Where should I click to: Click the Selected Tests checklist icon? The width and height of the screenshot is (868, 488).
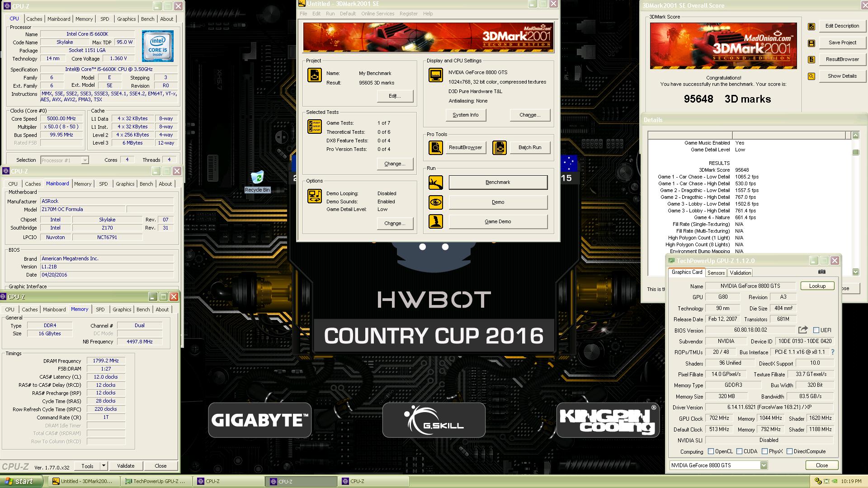pos(315,127)
